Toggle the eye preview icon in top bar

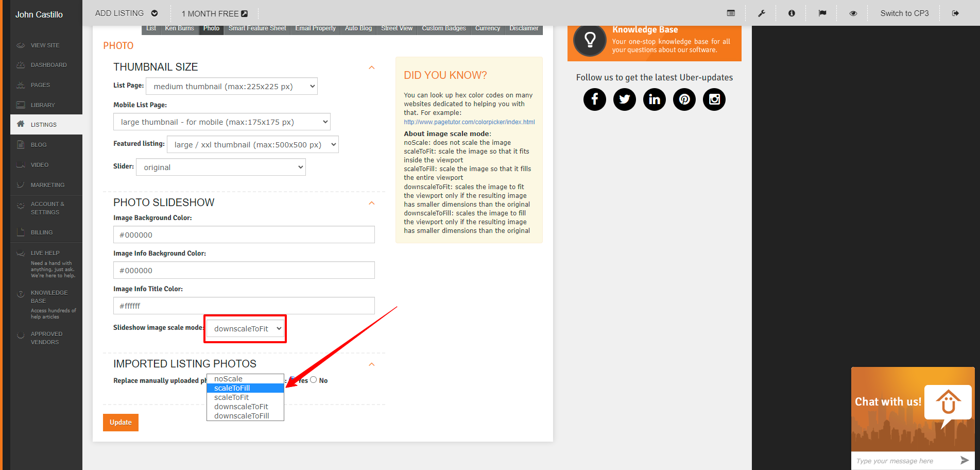point(853,13)
